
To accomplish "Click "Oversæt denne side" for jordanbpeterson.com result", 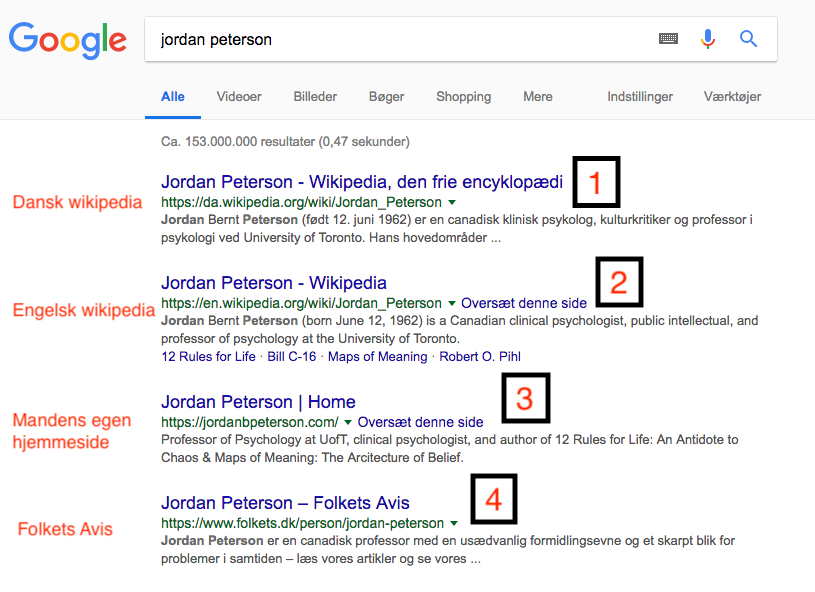I will tap(420, 422).
